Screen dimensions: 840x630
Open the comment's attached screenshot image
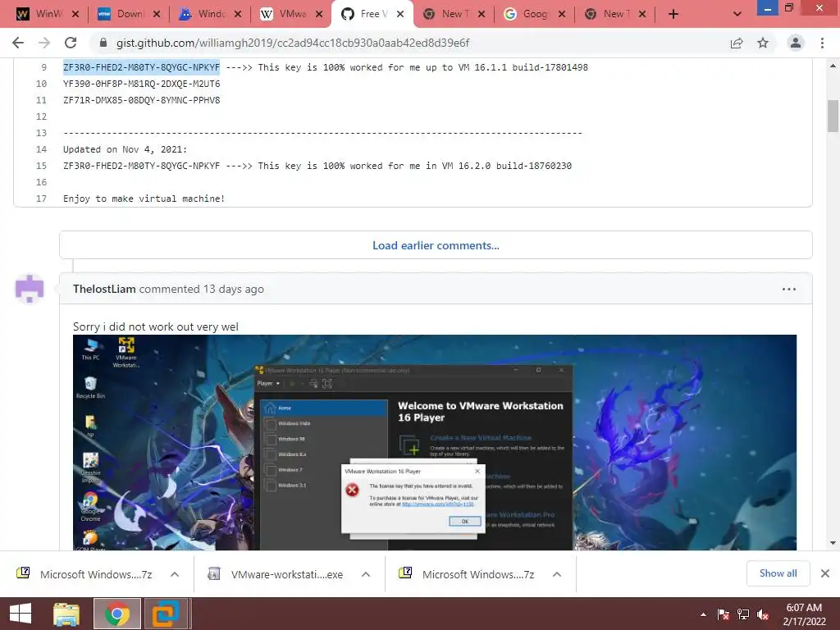435,442
